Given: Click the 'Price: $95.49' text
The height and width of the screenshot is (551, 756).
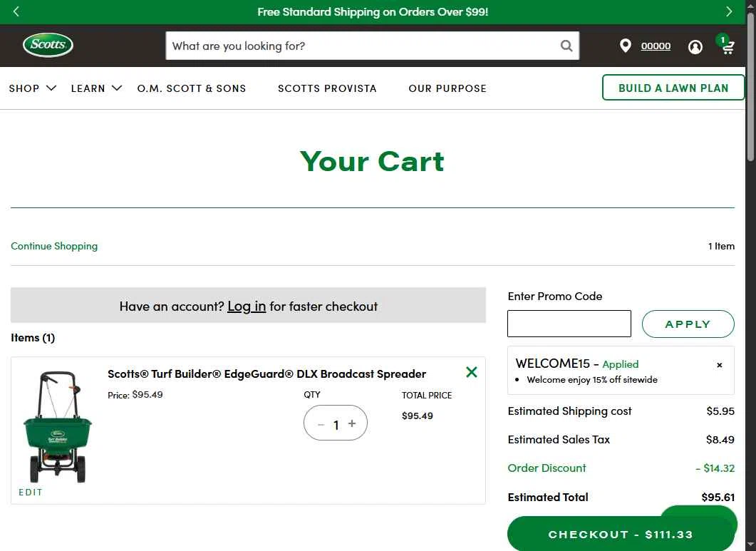Looking at the screenshot, I should (x=135, y=395).
